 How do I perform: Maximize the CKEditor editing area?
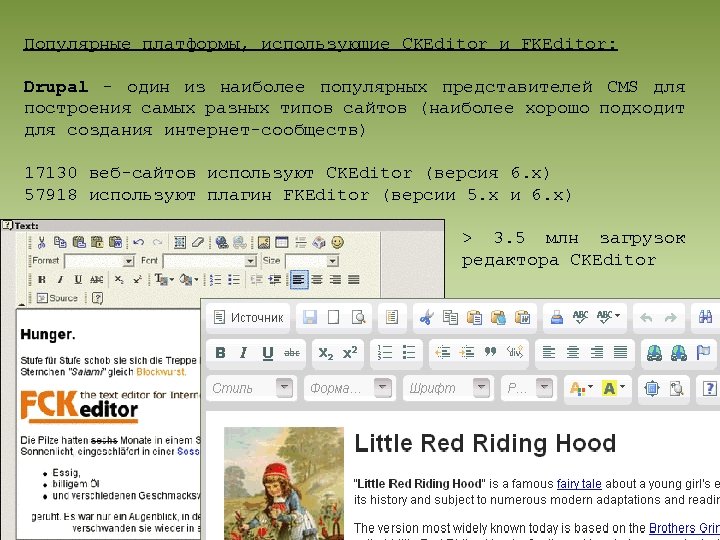[x=652, y=388]
